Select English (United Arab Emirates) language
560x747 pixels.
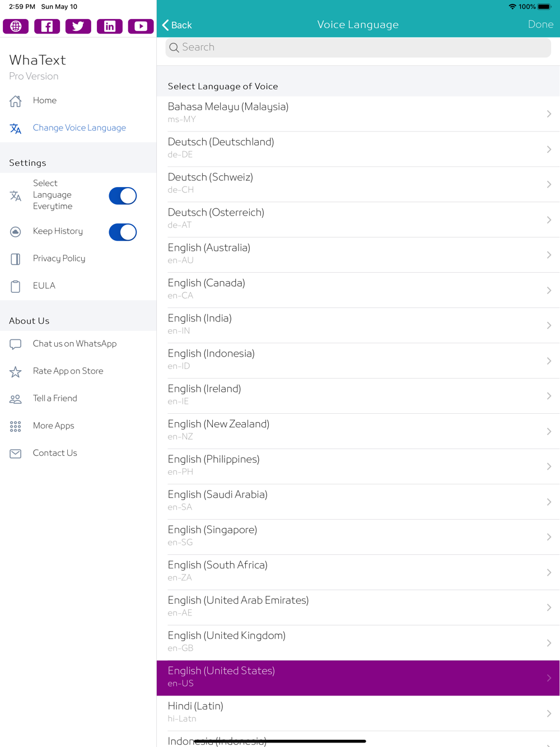tap(358, 608)
